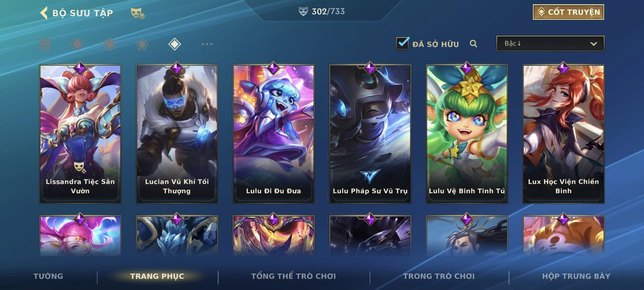Uncheck the Đã Sở Hữu checkbox
This screenshot has height=290, width=644.
click(x=403, y=43)
